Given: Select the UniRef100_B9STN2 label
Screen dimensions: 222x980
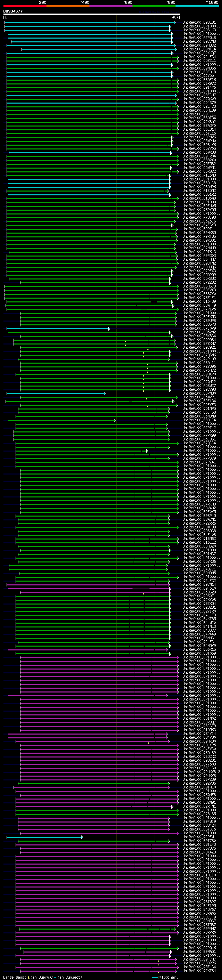Looking at the screenshot, I should click(199, 263).
